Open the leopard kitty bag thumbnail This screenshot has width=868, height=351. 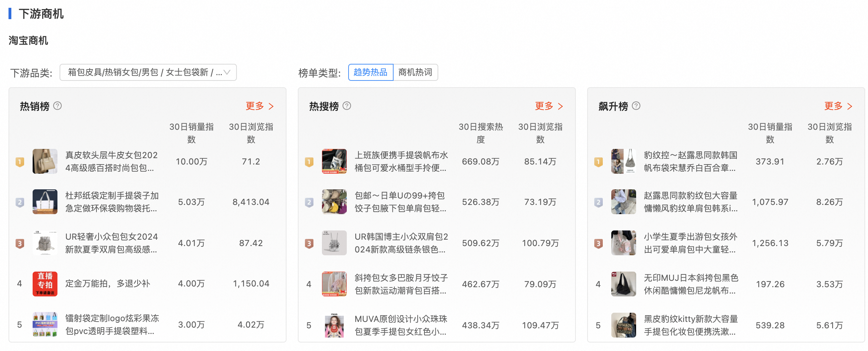(x=623, y=325)
